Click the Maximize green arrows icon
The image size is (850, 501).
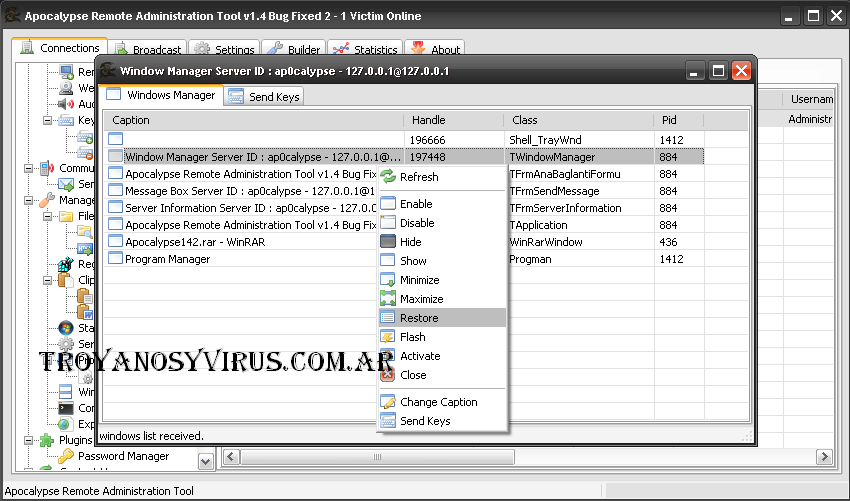(388, 299)
